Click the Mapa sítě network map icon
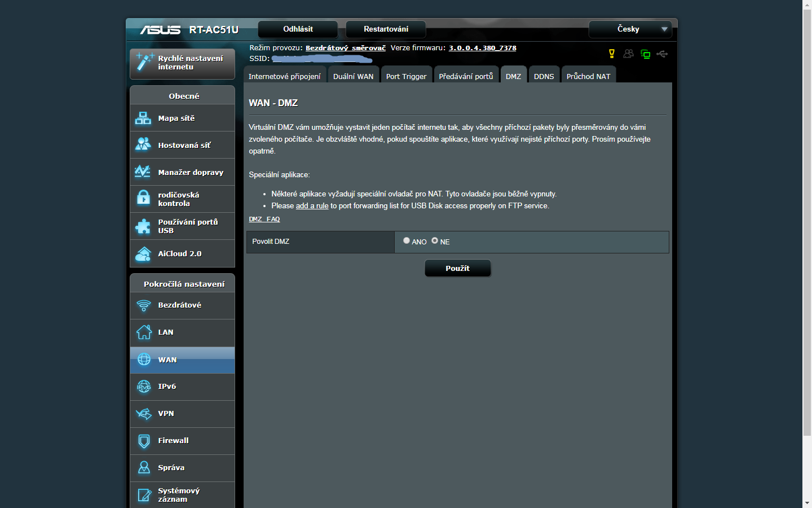 click(x=143, y=118)
